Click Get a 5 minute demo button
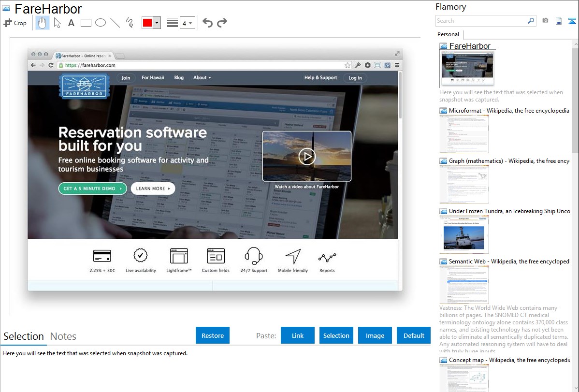The height and width of the screenshot is (392, 579). click(x=92, y=189)
